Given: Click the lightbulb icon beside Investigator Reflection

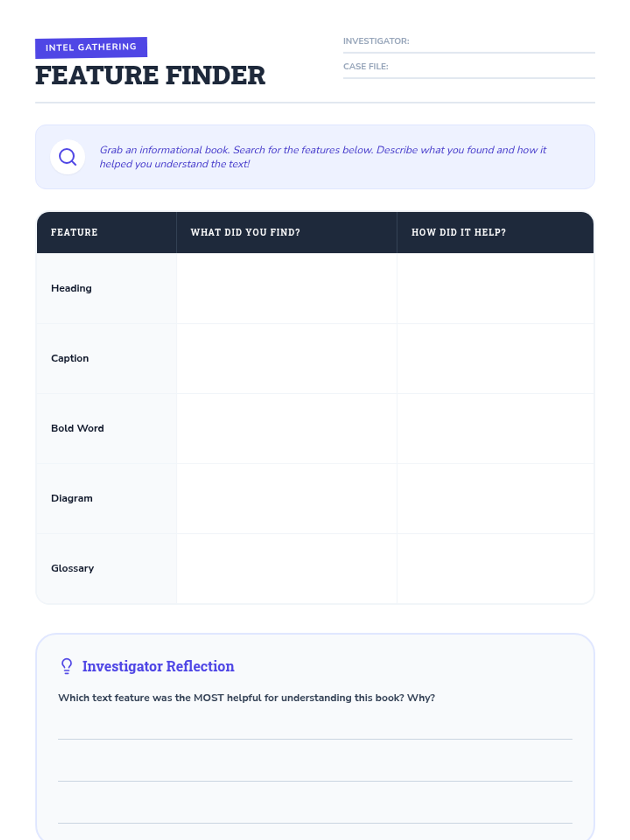Looking at the screenshot, I should [67, 666].
